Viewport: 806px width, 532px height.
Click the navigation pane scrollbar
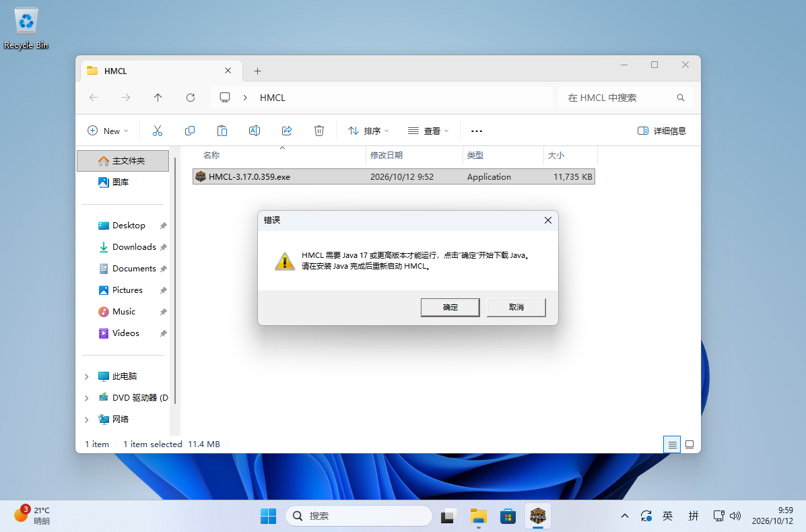(175, 280)
